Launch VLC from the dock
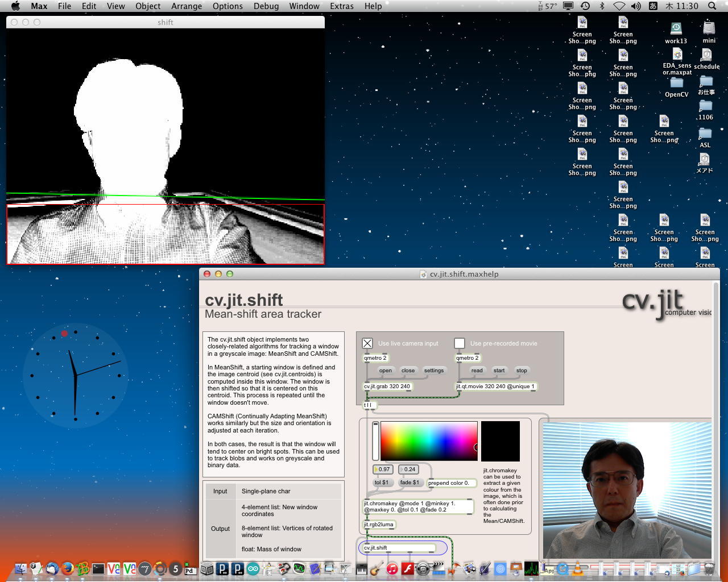 (x=578, y=568)
